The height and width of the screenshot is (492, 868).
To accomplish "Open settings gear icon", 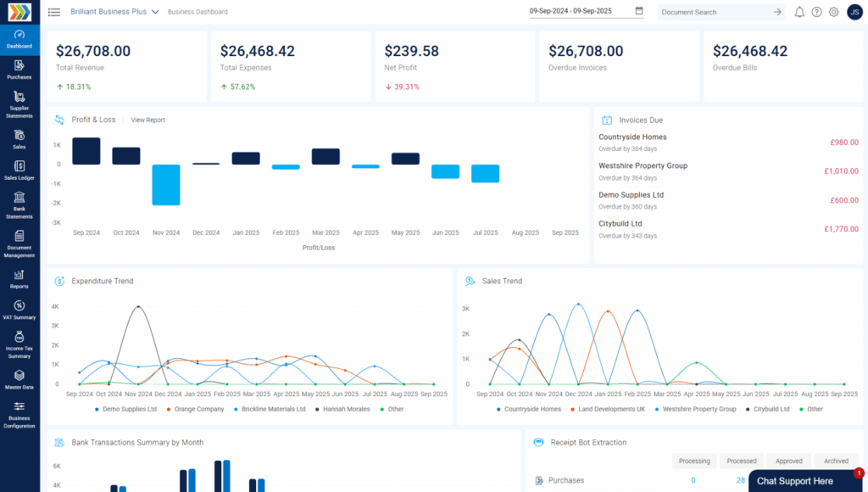I will pyautogui.click(x=834, y=12).
